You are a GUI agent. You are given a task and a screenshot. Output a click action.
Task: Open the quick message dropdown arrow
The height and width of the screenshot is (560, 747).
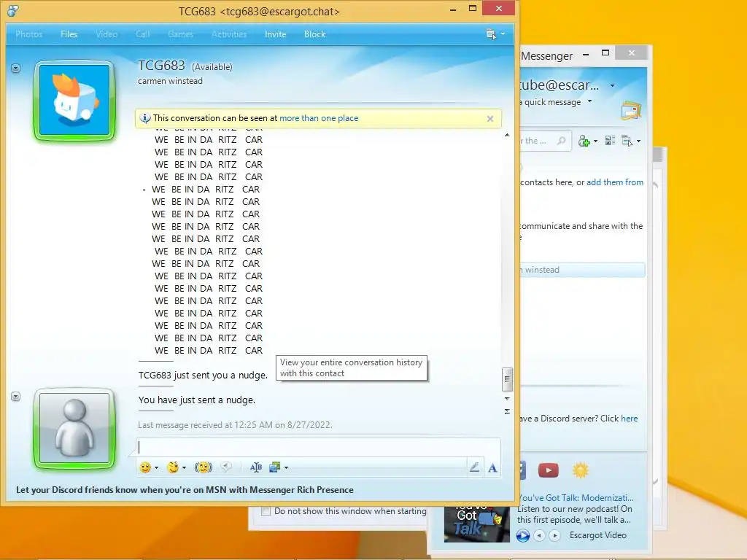point(589,101)
